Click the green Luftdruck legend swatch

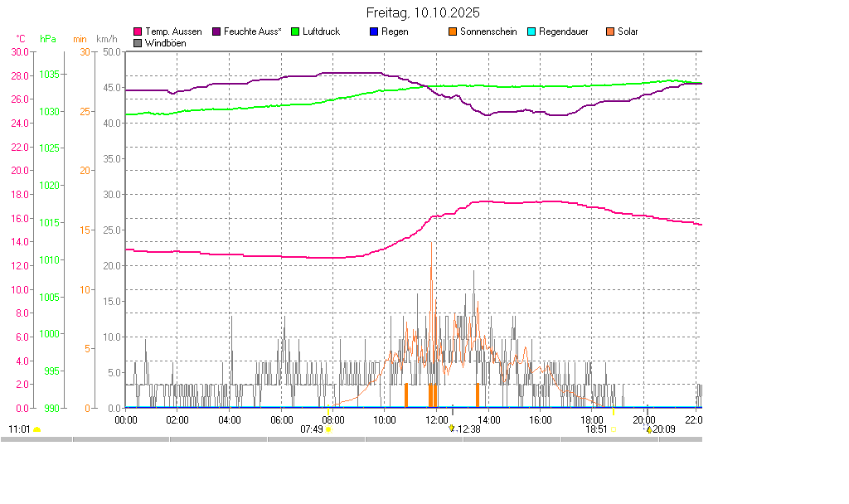point(295,31)
